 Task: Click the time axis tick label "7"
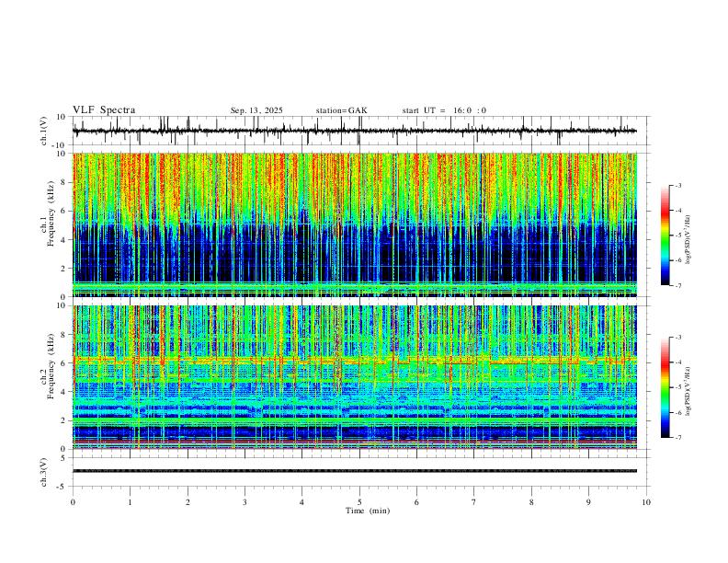point(474,502)
